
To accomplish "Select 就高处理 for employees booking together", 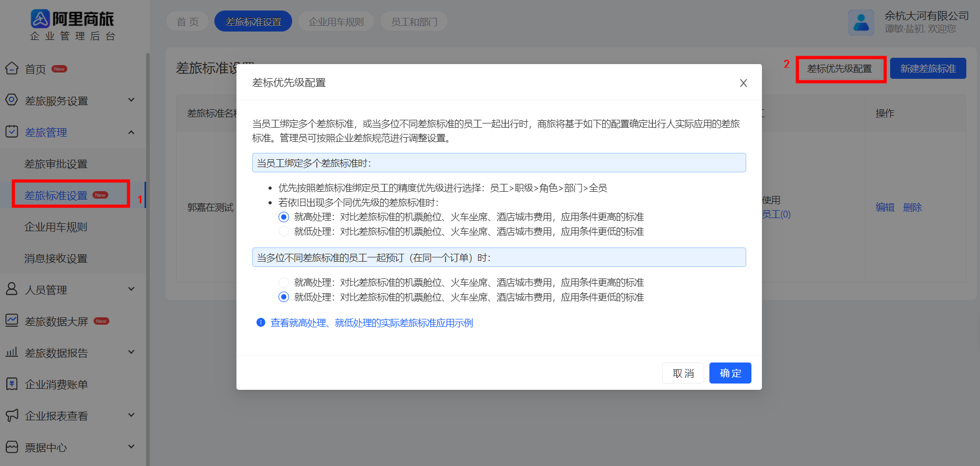I will click(x=284, y=283).
